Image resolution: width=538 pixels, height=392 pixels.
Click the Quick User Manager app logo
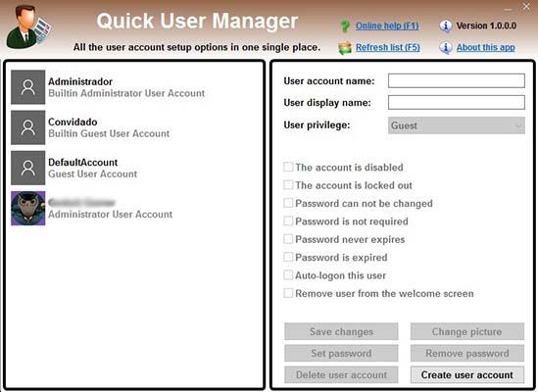point(28,26)
